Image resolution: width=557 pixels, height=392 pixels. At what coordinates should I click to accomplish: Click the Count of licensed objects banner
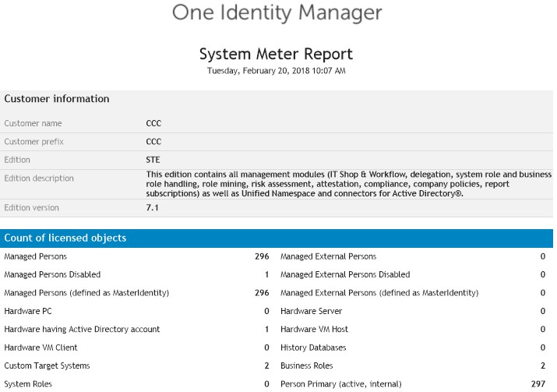click(277, 238)
